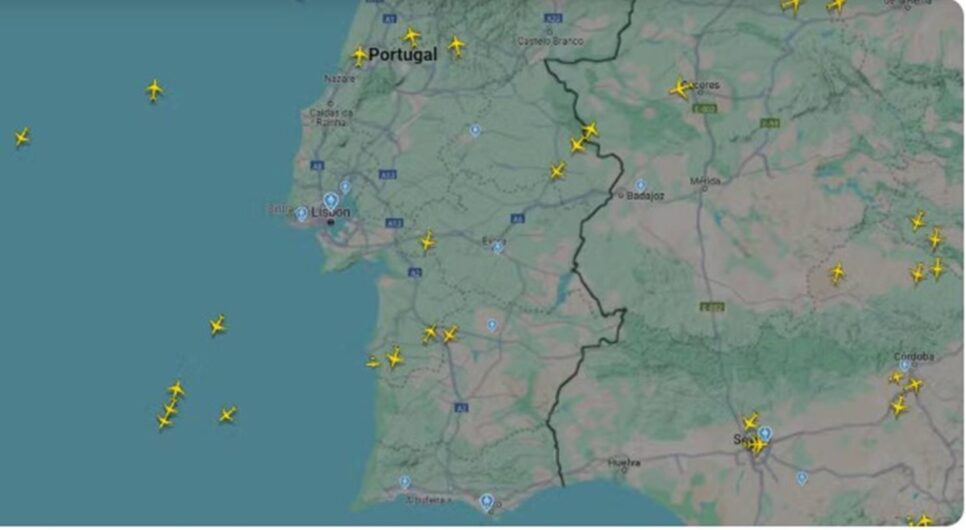966x530 pixels.
Task: Click the airport pin at Seville
Action: point(765,433)
